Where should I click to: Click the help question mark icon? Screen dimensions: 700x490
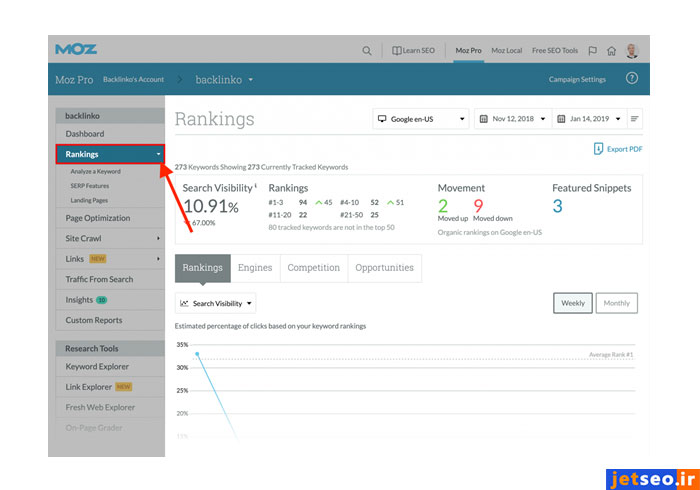631,79
